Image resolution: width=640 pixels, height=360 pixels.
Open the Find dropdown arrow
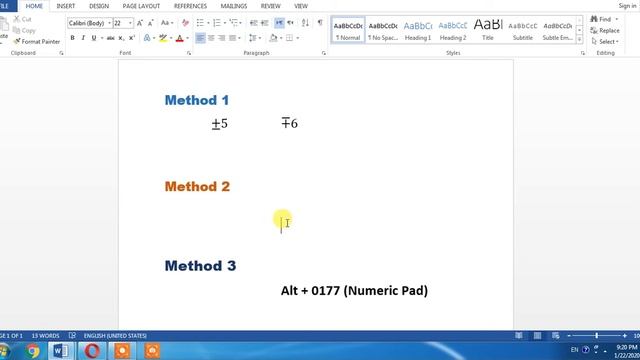point(617,19)
